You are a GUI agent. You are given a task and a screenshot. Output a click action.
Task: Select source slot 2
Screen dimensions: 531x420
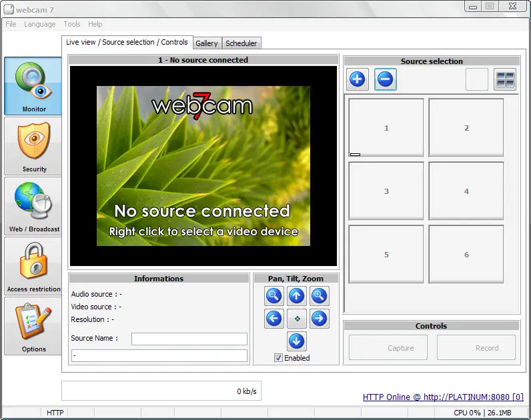466,127
